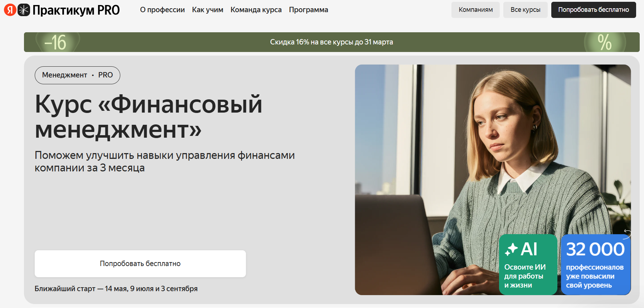Open the 16% discount banner
644x308 pixels.
[x=331, y=42]
